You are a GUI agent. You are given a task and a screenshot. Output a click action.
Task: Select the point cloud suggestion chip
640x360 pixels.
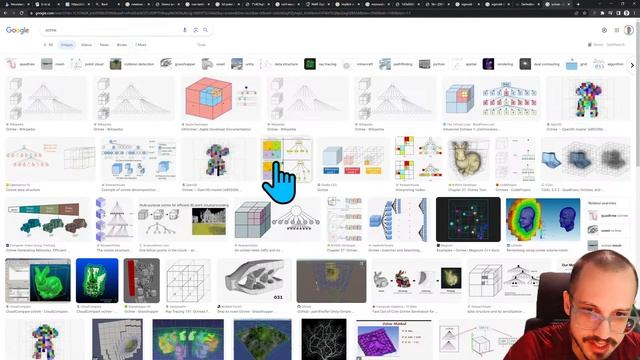(x=87, y=64)
